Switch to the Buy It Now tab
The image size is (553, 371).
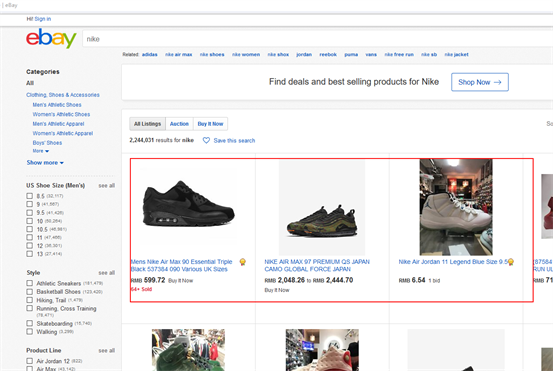click(210, 124)
